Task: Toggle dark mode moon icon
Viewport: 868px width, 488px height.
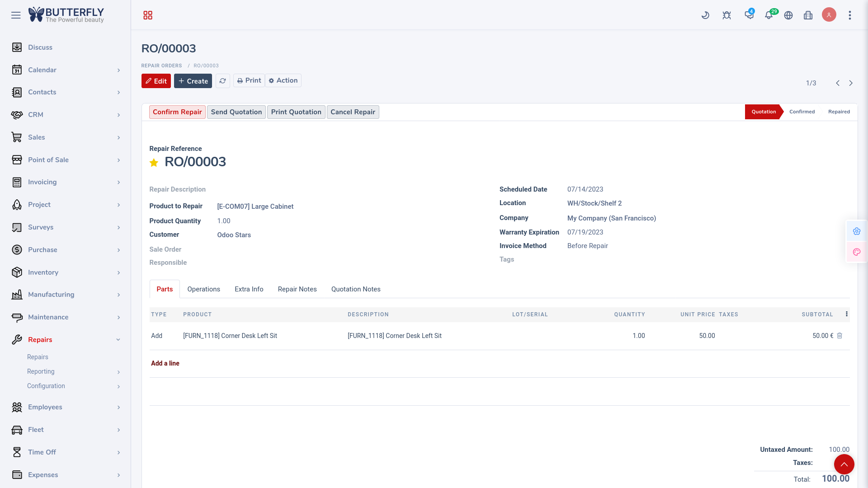Action: [705, 15]
